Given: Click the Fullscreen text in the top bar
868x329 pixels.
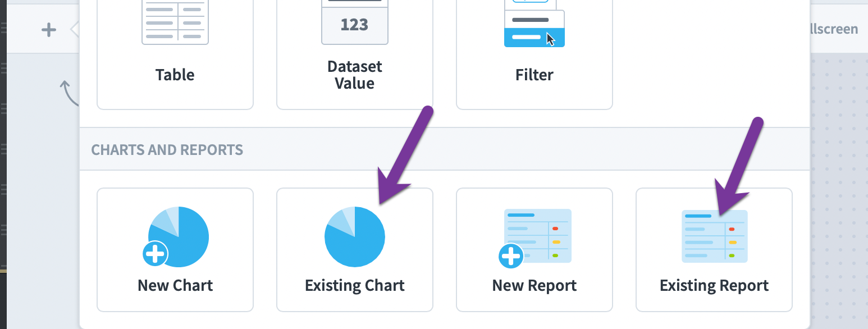Looking at the screenshot, I should click(x=834, y=29).
